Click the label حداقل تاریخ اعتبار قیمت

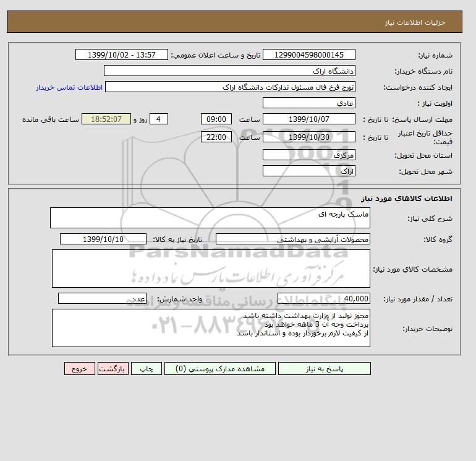coord(425,137)
